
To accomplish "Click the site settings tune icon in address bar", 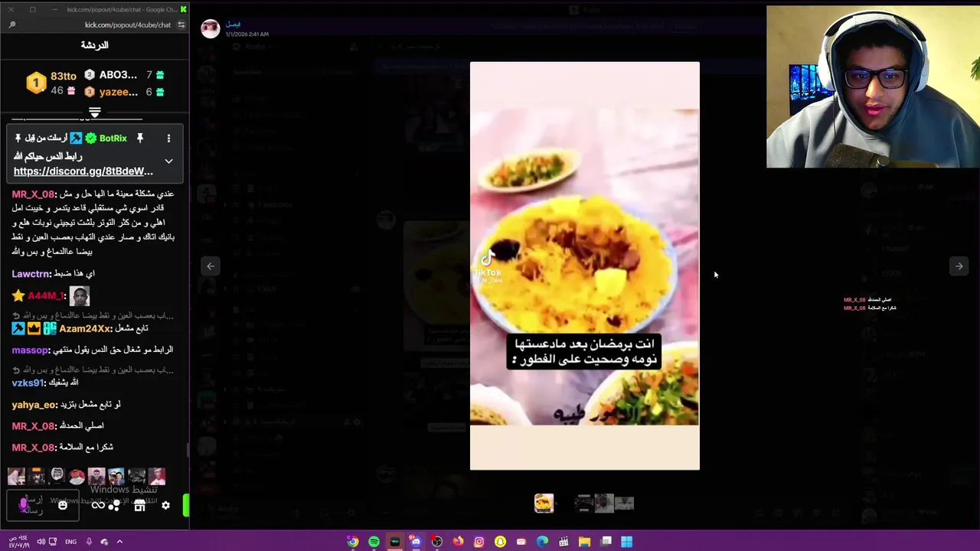I will point(181,24).
